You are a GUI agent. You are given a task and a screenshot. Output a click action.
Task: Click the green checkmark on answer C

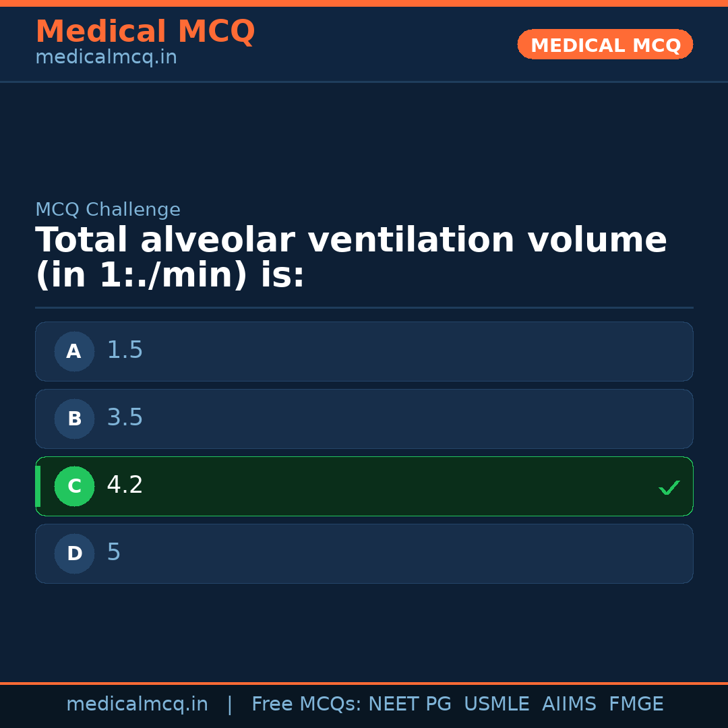[669, 487]
